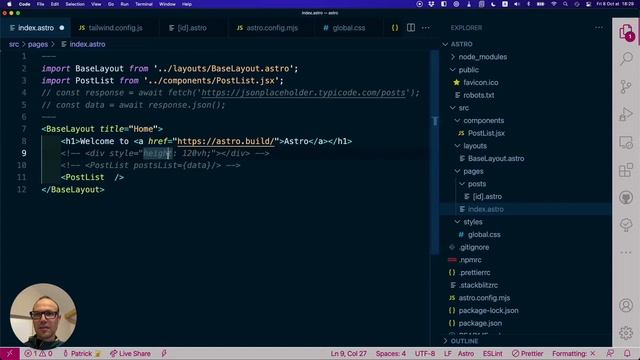Viewport: 640px width, 360px height.
Task: Open favicon.ico in the explorer
Action: tap(480, 82)
